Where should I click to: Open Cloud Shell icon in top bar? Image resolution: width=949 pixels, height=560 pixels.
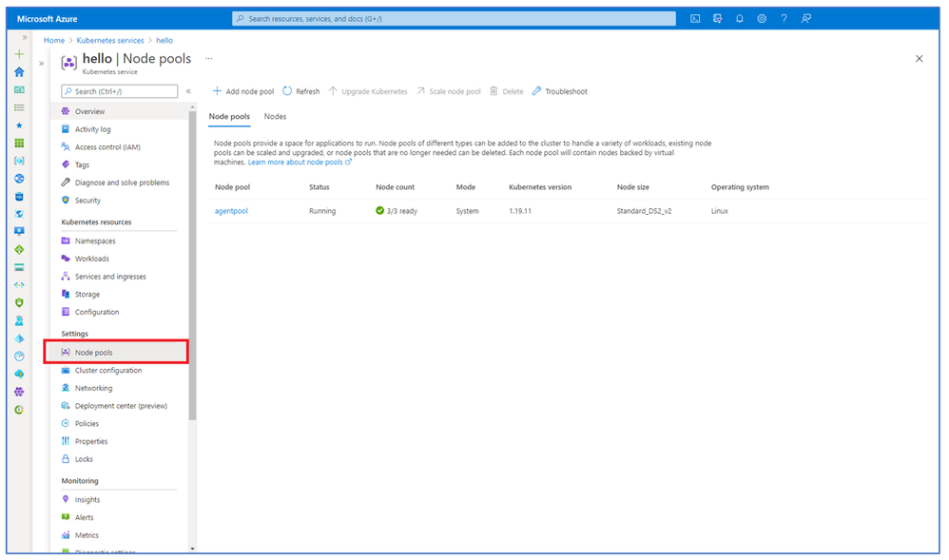(x=695, y=19)
